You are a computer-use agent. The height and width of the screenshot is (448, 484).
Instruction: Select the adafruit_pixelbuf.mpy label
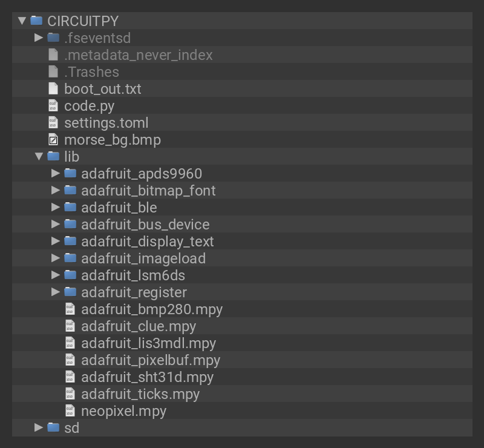tap(150, 360)
